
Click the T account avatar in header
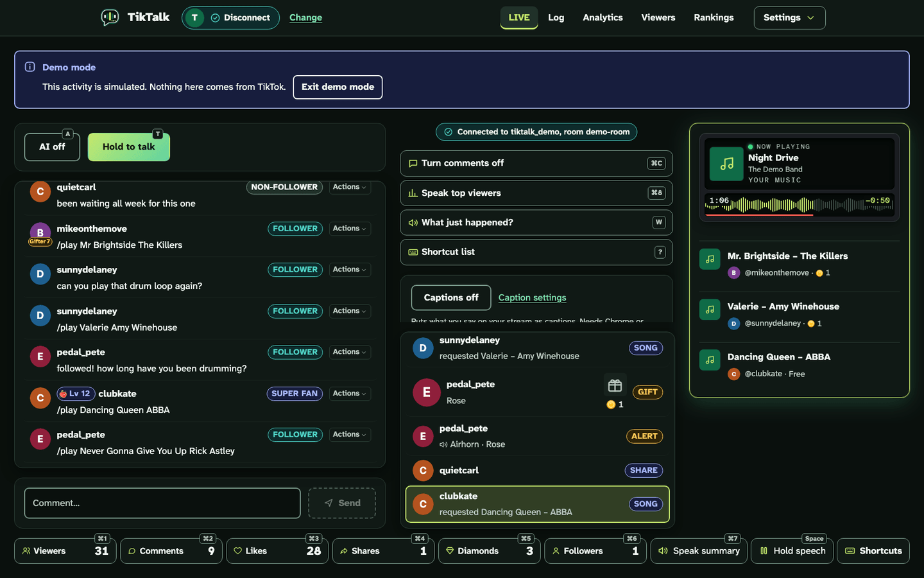tap(194, 18)
